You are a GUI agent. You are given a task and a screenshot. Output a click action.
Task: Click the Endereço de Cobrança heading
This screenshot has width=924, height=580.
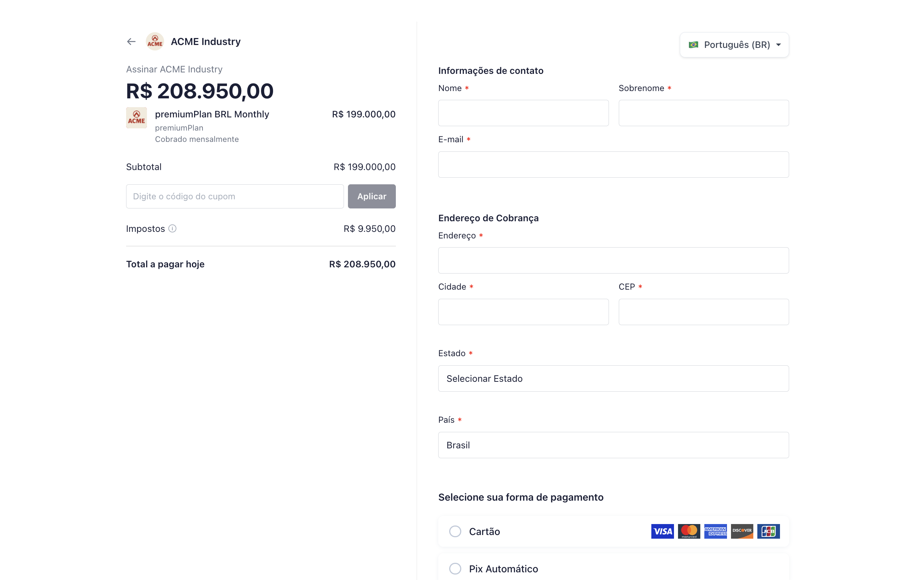(488, 218)
